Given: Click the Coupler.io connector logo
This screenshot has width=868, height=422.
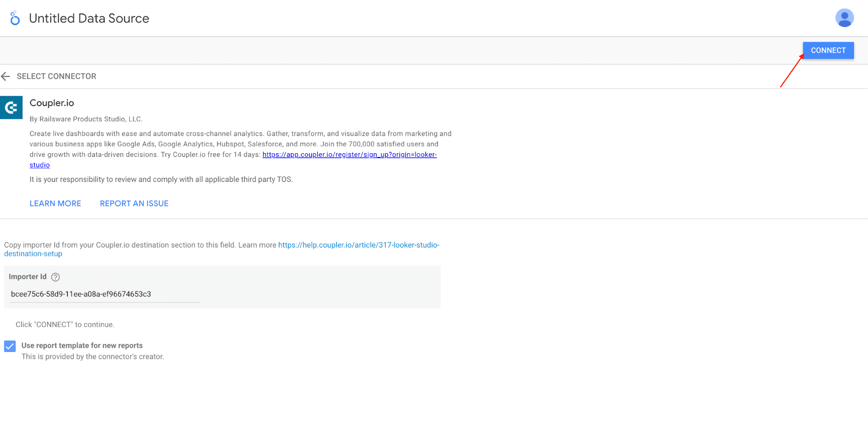Looking at the screenshot, I should 11,108.
